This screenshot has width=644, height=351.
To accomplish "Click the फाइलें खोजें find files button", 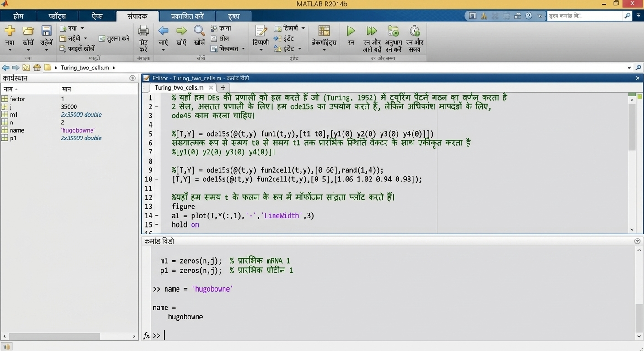I will (x=77, y=48).
